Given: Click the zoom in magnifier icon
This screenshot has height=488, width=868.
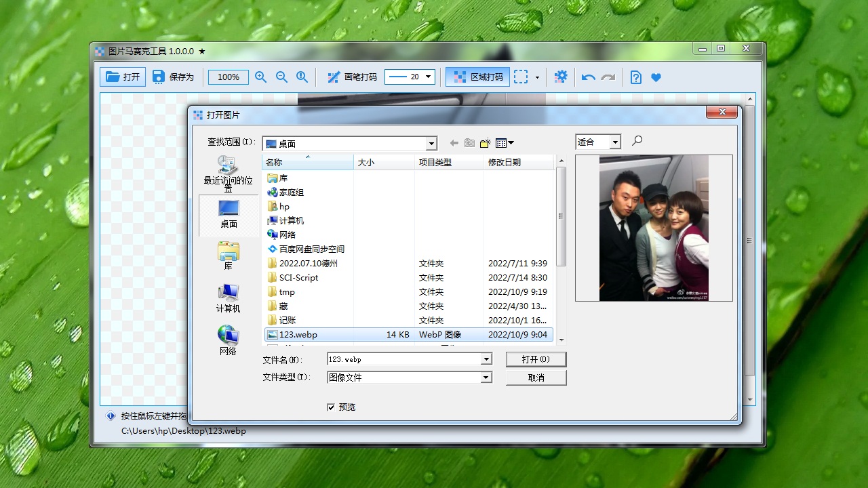Looking at the screenshot, I should 260,77.
